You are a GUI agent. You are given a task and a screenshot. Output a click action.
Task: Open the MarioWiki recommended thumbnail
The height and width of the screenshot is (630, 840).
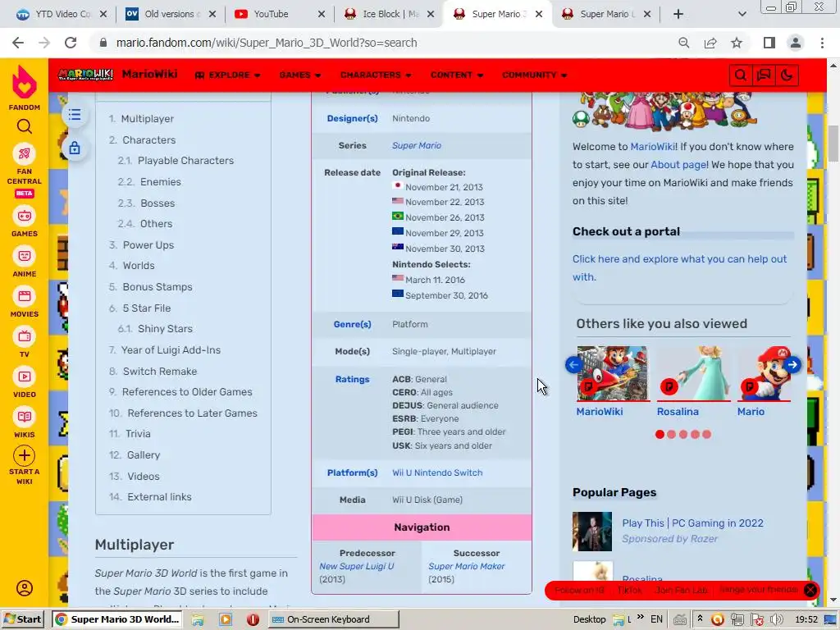pyautogui.click(x=612, y=373)
